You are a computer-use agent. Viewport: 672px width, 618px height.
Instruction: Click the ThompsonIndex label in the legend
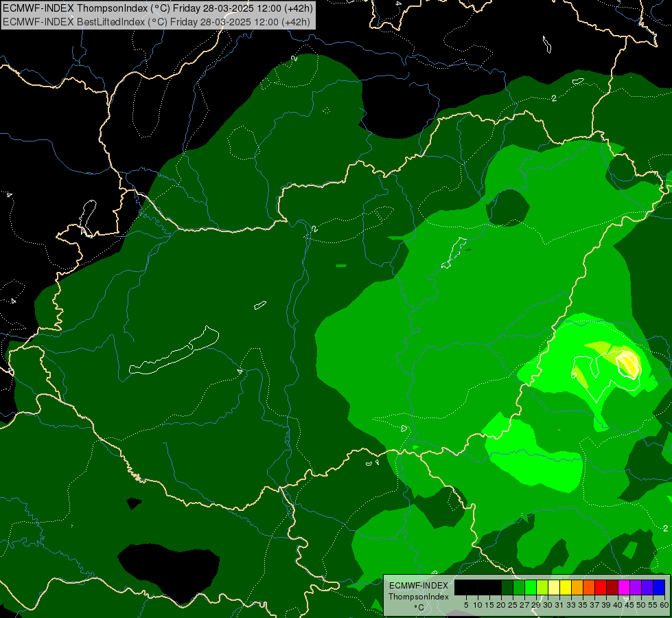419,597
